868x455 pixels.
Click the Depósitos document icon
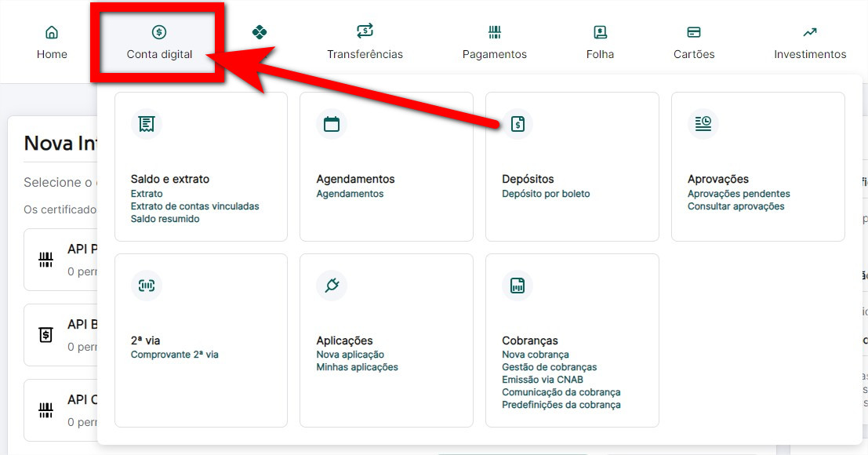pos(518,124)
